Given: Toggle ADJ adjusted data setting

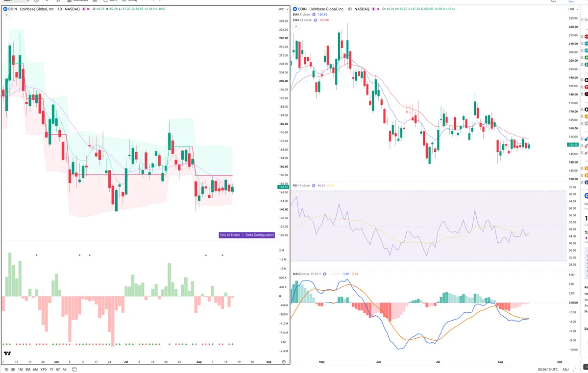Looking at the screenshot, I should point(565,369).
